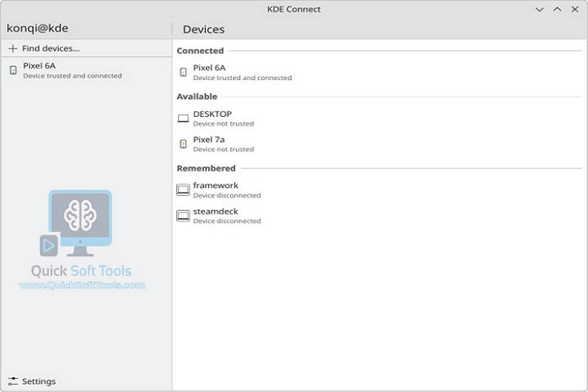Click 'Device disconnected' under steamdeck
Image resolution: width=588 pixels, height=392 pixels.
[227, 221]
